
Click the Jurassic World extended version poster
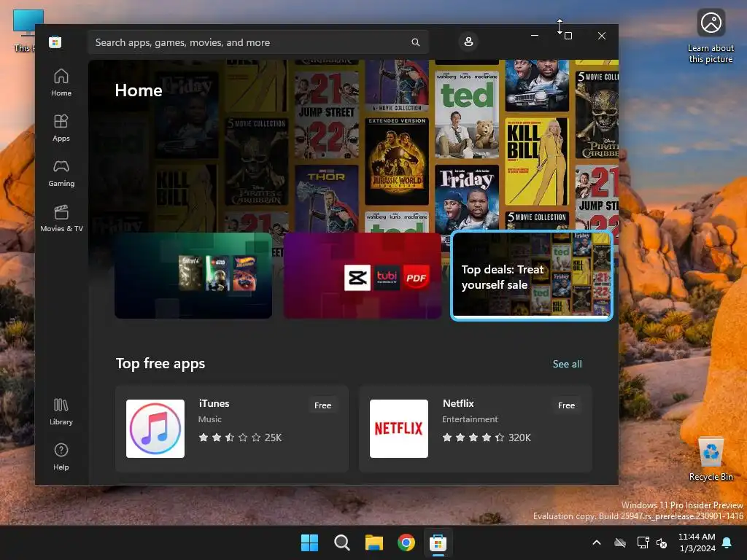(397, 161)
